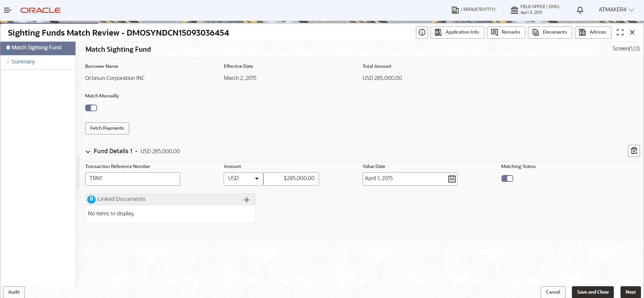Open Application Info
Image resolution: width=644 pixels, height=298 pixels.
pyautogui.click(x=458, y=32)
